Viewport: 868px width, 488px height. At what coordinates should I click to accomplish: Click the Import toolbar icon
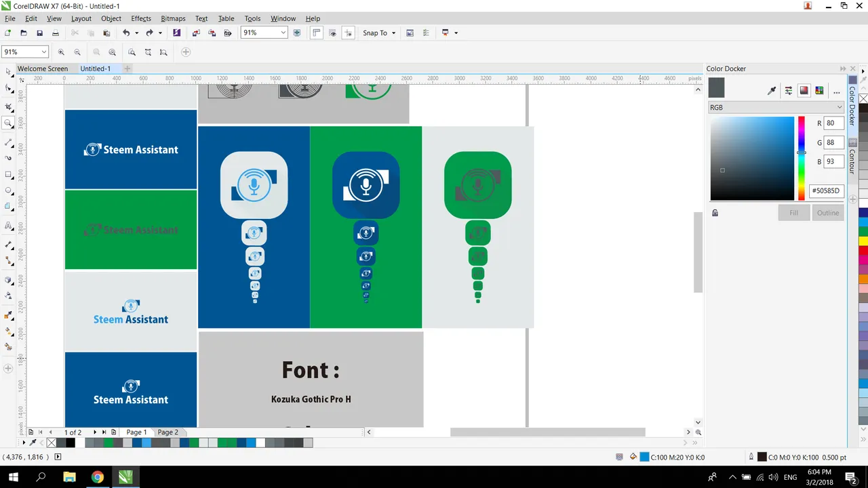[196, 33]
